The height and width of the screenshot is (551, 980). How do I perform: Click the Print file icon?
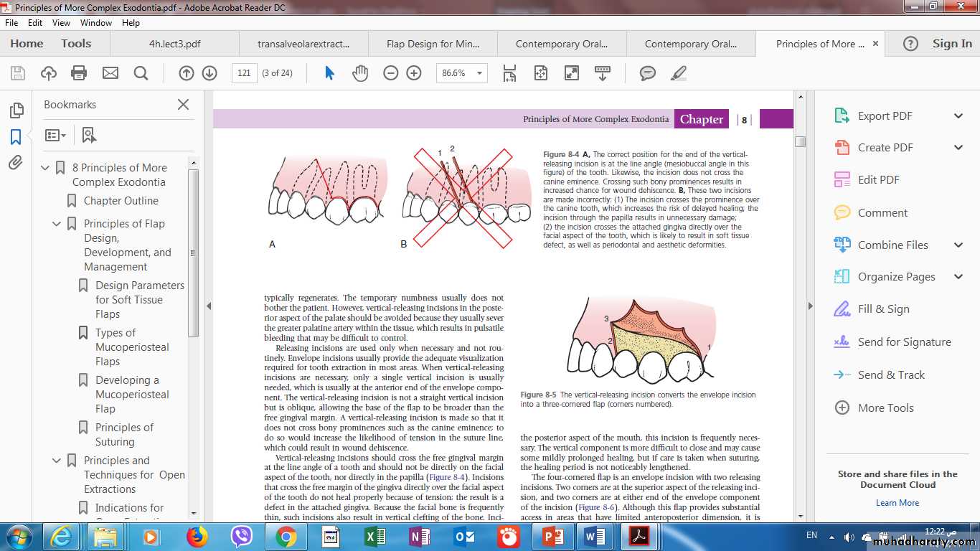click(x=79, y=73)
